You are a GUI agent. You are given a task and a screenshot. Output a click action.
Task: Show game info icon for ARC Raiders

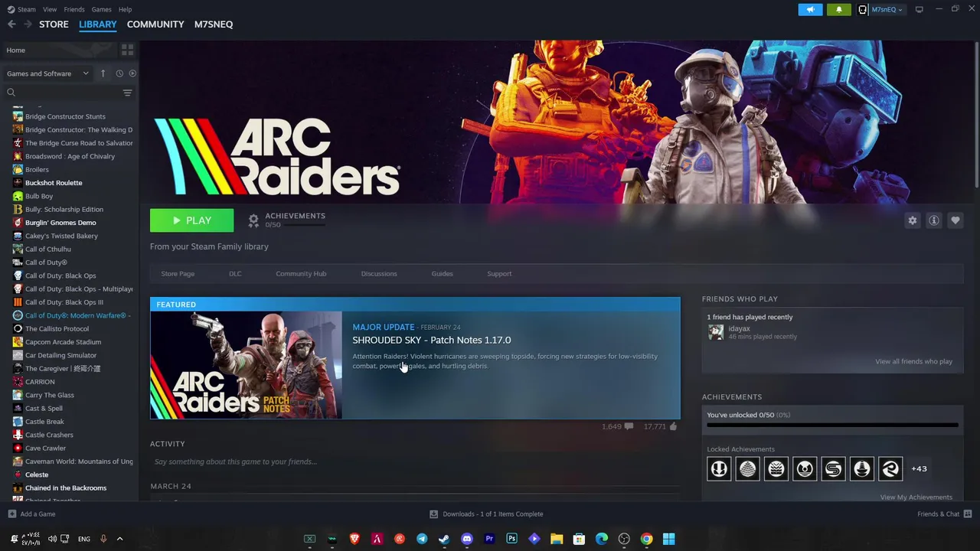(933, 220)
